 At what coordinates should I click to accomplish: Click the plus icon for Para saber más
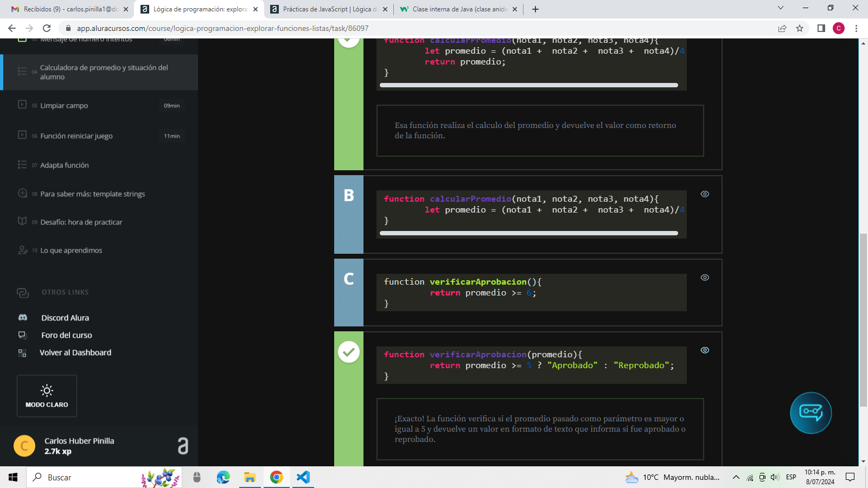coord(22,193)
